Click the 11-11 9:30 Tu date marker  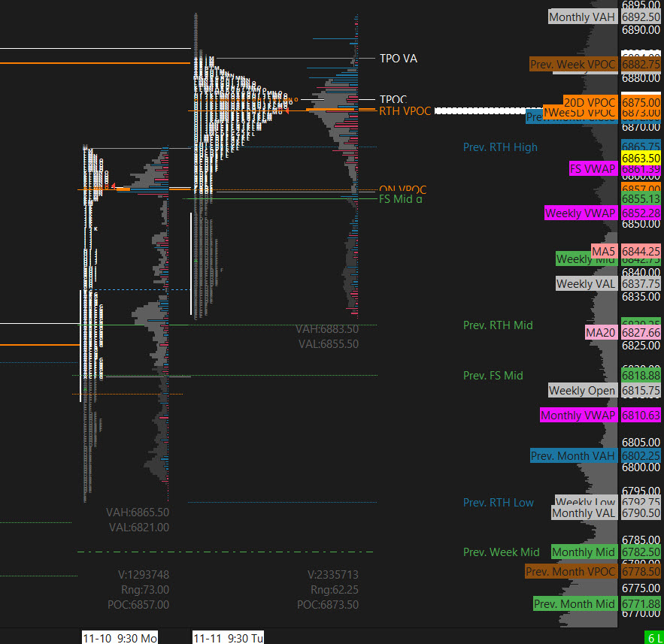[228, 638]
